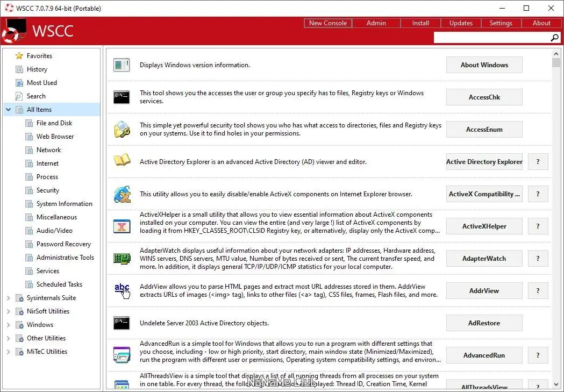Open the New Console tab
This screenshot has width=564, height=392.
[x=327, y=23]
